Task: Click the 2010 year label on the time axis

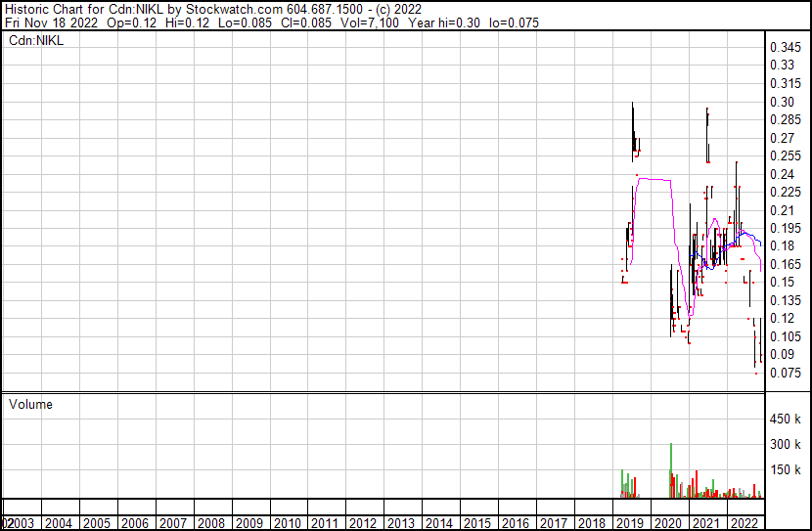Action: tap(287, 523)
